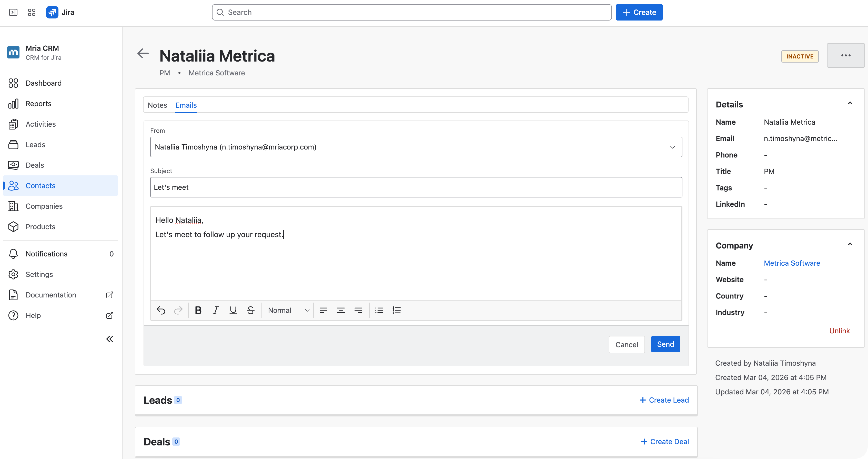This screenshot has width=868, height=459.
Task: Click the Search field
Action: coord(411,13)
